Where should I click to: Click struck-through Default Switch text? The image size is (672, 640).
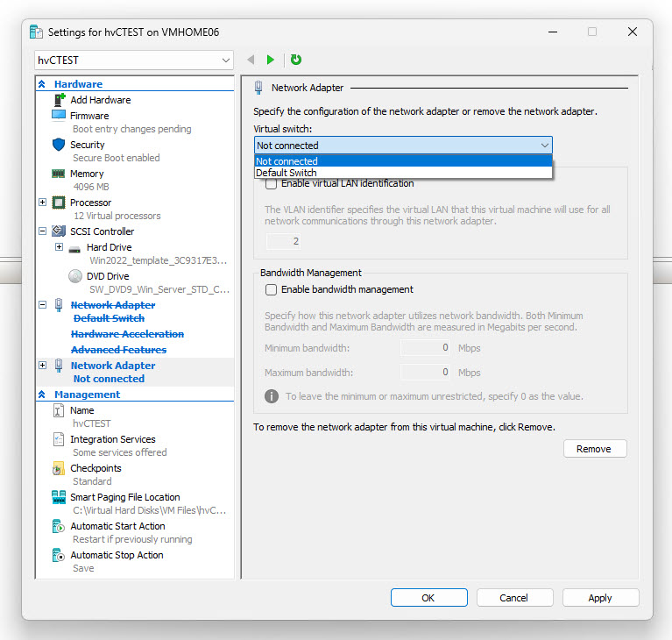tap(109, 318)
